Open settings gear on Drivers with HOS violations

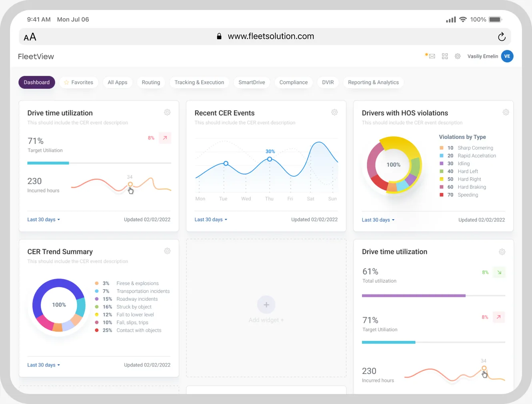(x=506, y=112)
